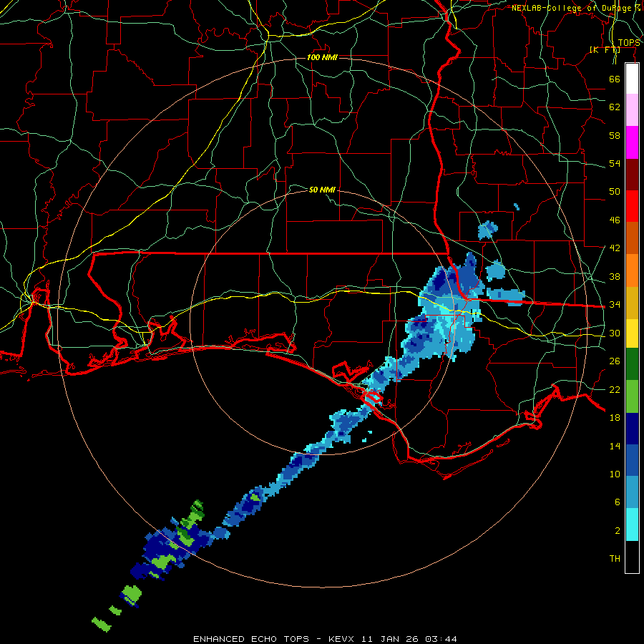Click the legend value '10'
The image size is (644, 644).
(615, 474)
